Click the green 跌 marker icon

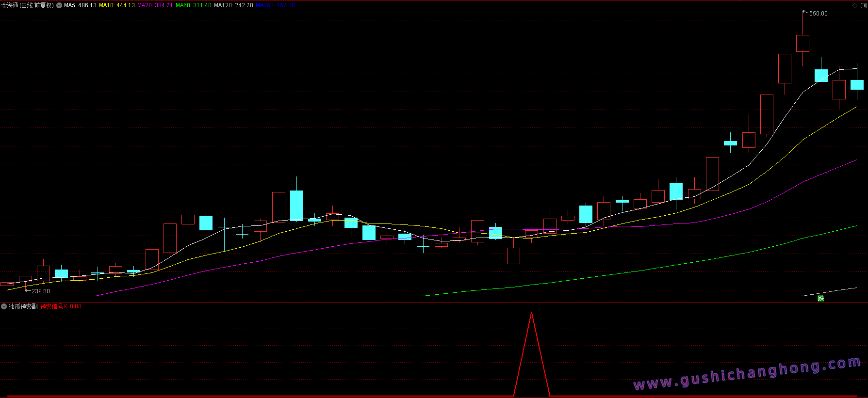pyautogui.click(x=820, y=298)
